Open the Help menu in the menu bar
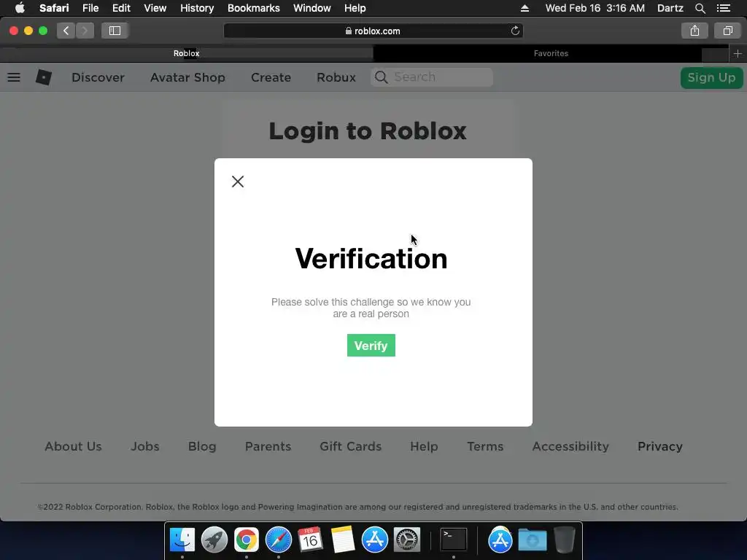This screenshot has width=747, height=560. pyautogui.click(x=355, y=8)
